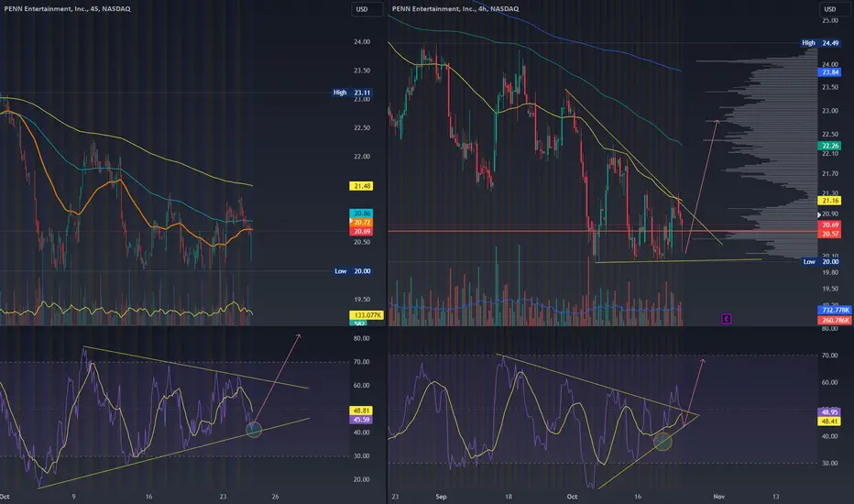This screenshot has height=504, width=854.
Task: Click the yellow 21.16 price label
Action: coord(829,201)
